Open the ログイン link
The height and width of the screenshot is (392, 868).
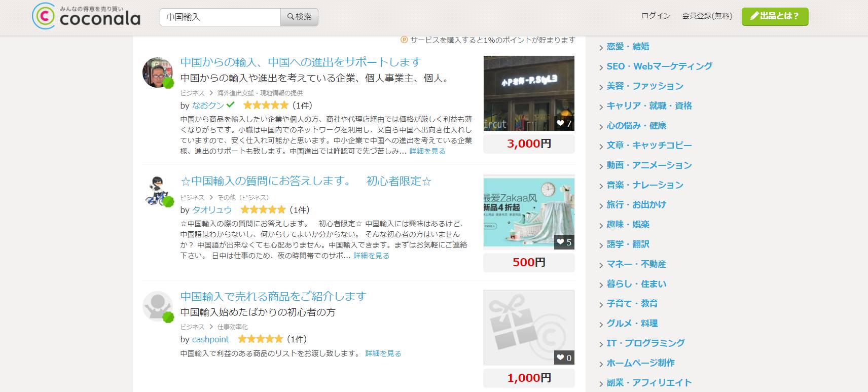click(x=656, y=16)
